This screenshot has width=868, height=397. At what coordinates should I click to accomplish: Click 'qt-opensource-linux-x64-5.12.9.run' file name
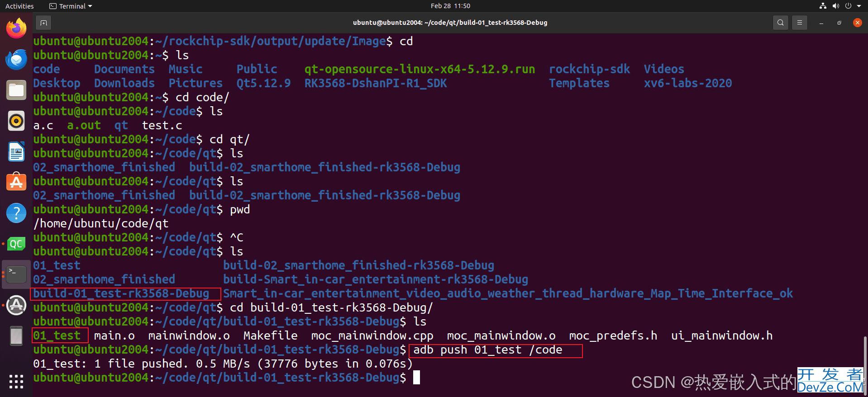(420, 69)
